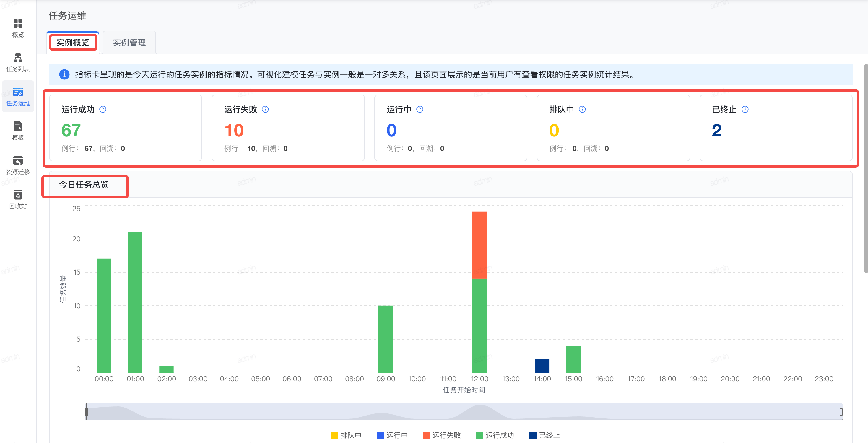Click the 已终止 count 2
The width and height of the screenshot is (868, 443).
point(717,130)
